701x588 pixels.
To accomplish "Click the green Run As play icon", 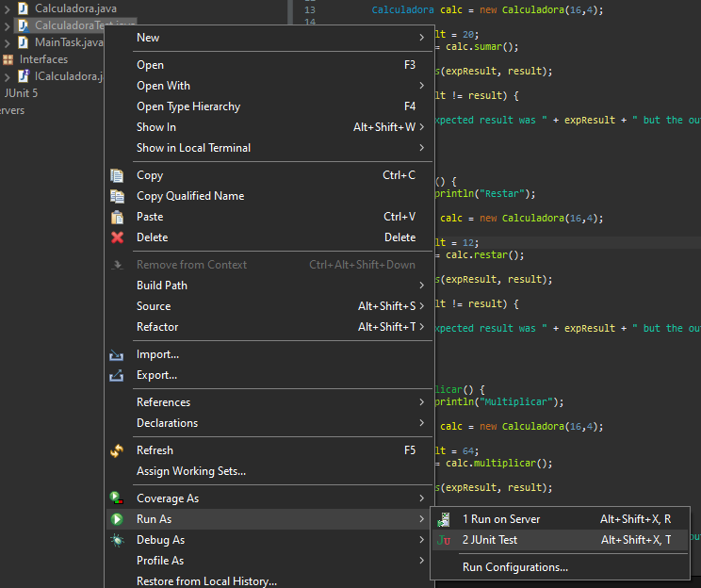I will (117, 519).
